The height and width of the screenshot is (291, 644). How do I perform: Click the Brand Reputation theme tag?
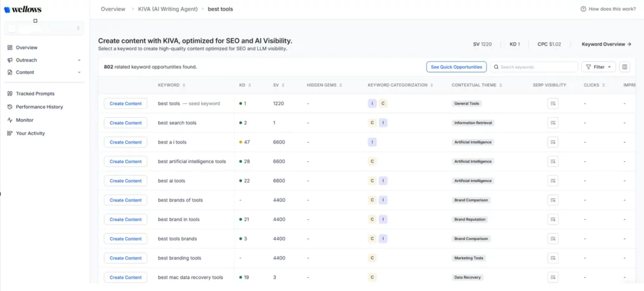tap(470, 220)
